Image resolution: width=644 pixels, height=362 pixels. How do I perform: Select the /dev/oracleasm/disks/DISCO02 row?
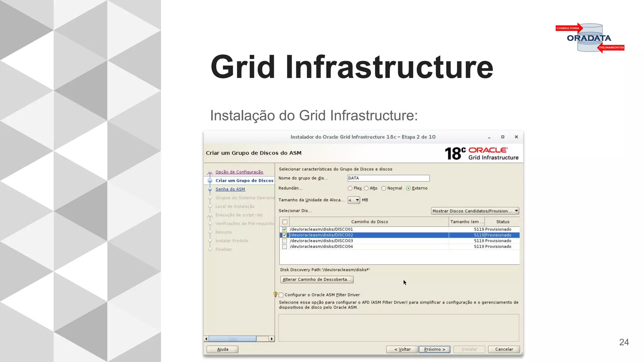point(399,235)
